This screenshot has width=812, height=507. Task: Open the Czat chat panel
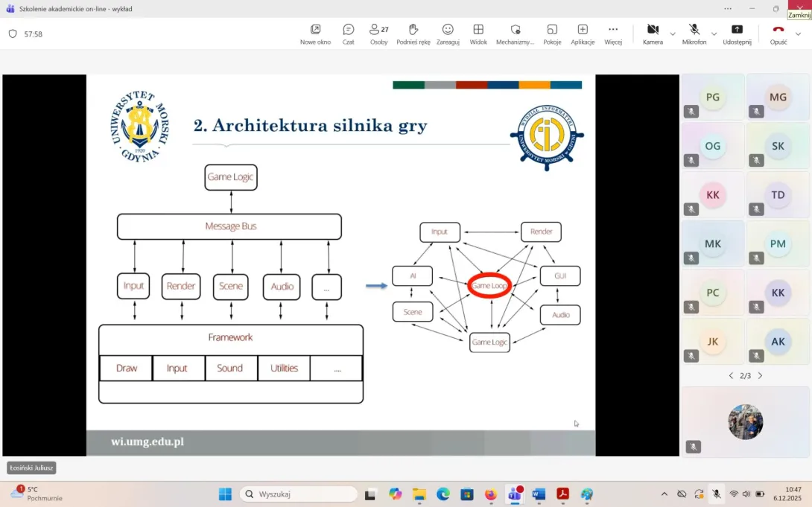click(x=348, y=34)
